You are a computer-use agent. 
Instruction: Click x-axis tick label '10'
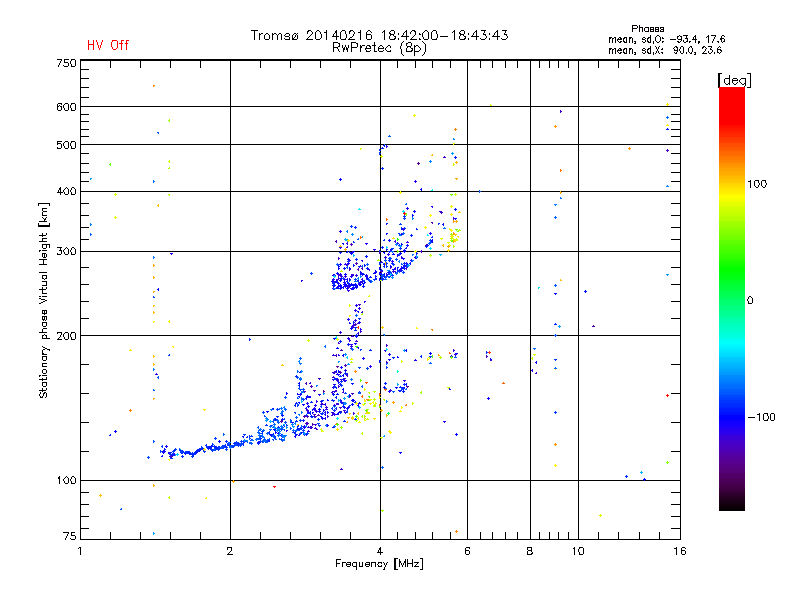point(578,551)
